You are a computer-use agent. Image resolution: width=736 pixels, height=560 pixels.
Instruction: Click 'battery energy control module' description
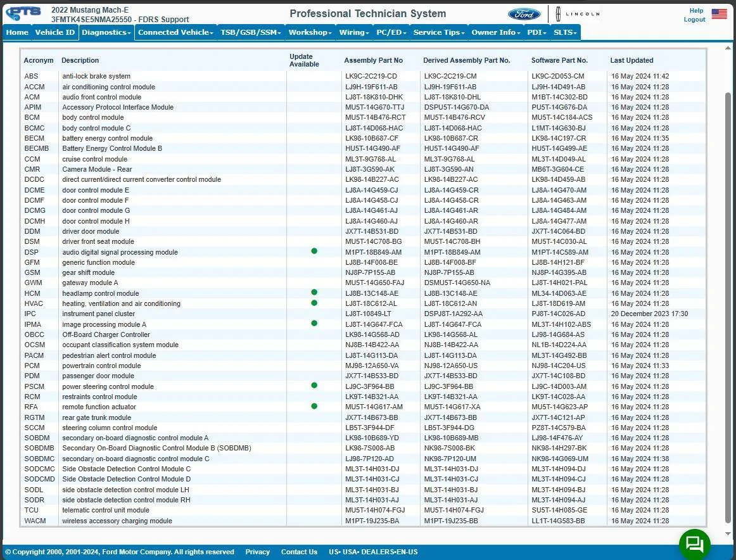click(x=108, y=138)
